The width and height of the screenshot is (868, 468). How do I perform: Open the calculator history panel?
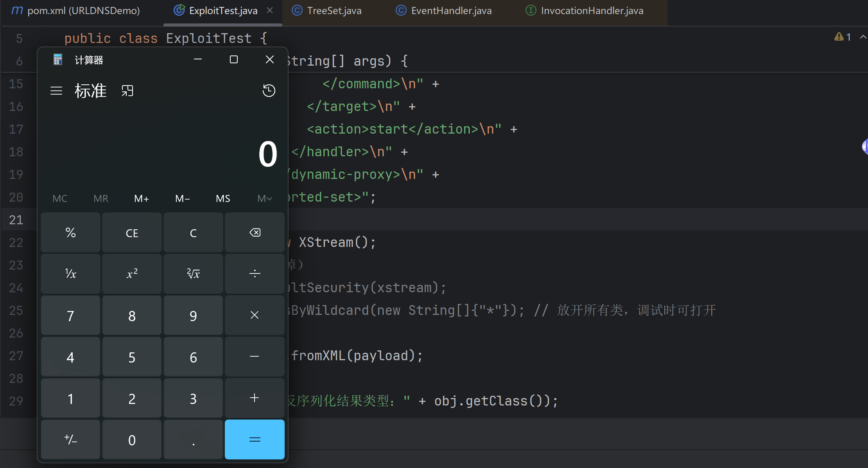pyautogui.click(x=269, y=91)
